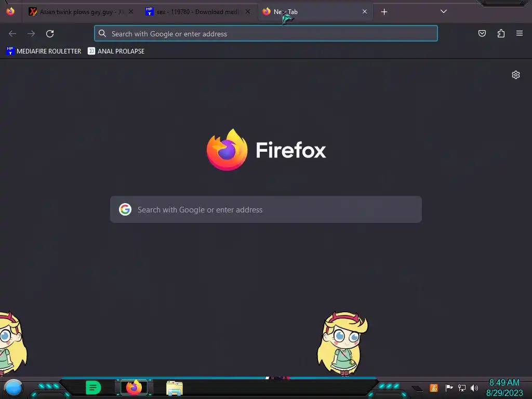Screen dimensions: 532x399
Task: Open the Action Center flag icon
Action: coord(449,388)
